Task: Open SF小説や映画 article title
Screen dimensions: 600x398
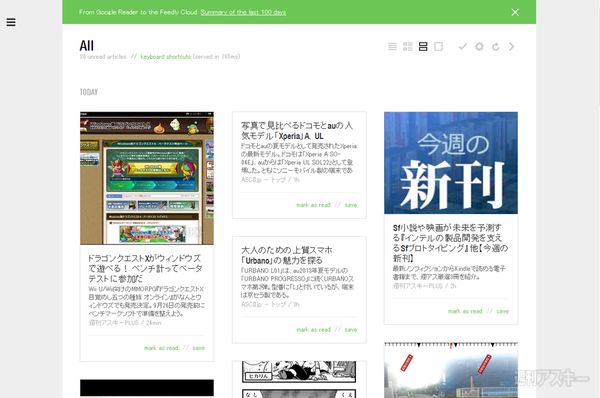Action: click(x=450, y=243)
